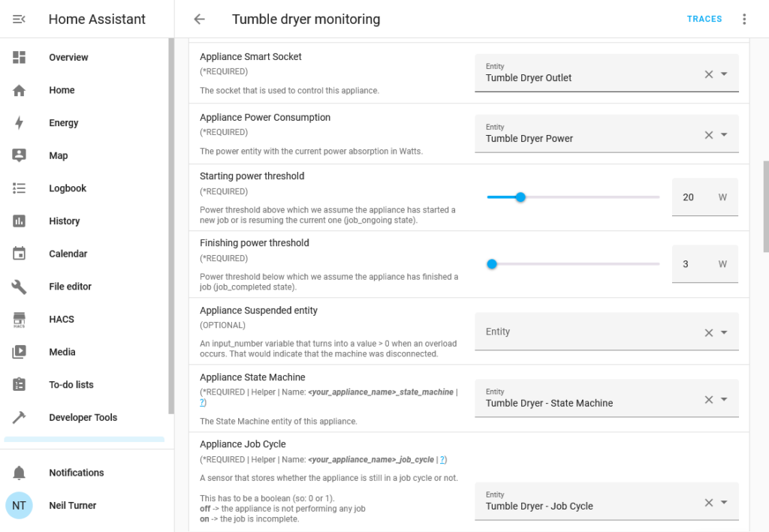Clear the Tumble Dryer Power entity selection
This screenshot has width=769, height=532.
[708, 135]
